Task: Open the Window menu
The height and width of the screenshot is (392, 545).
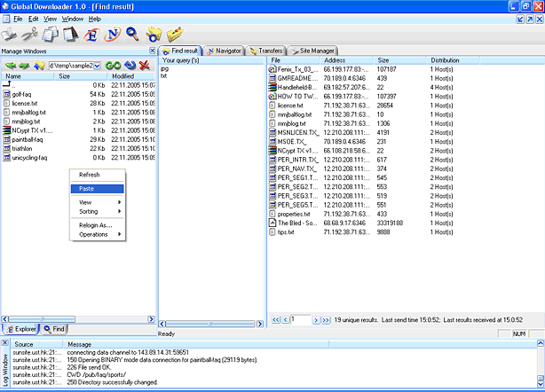Action: [x=72, y=19]
